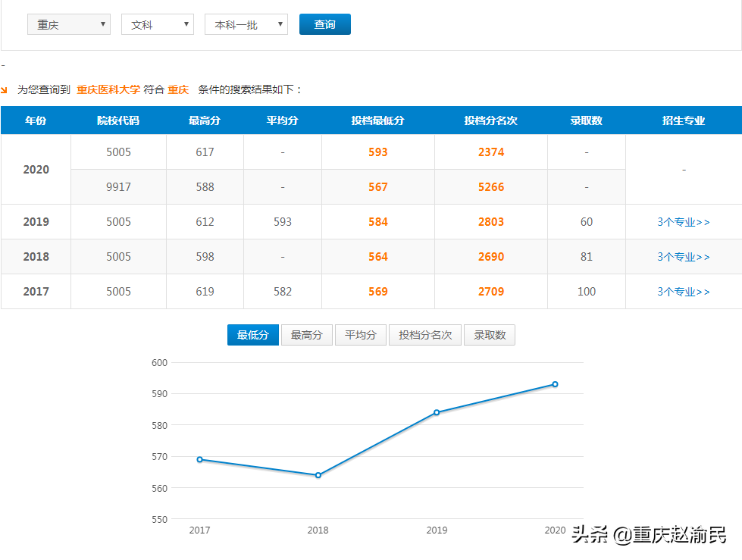Open 3个专业>> for the 2017 row
The width and height of the screenshot is (742, 560).
pyautogui.click(x=684, y=291)
